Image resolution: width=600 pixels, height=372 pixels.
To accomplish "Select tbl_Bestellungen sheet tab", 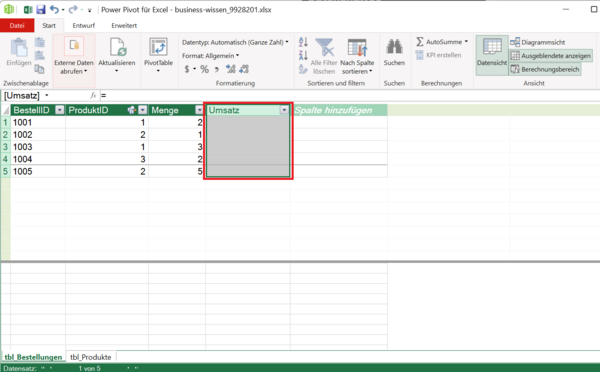I will [x=33, y=357].
